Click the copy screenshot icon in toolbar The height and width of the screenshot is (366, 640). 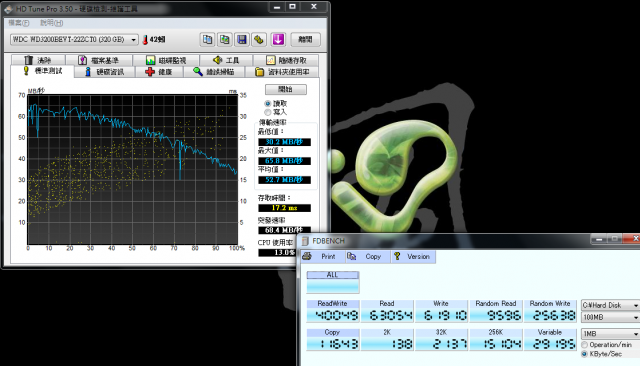click(224, 40)
